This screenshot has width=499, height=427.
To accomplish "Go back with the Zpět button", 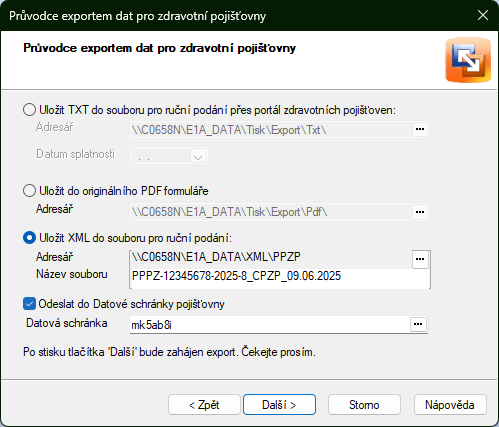I will click(x=204, y=405).
